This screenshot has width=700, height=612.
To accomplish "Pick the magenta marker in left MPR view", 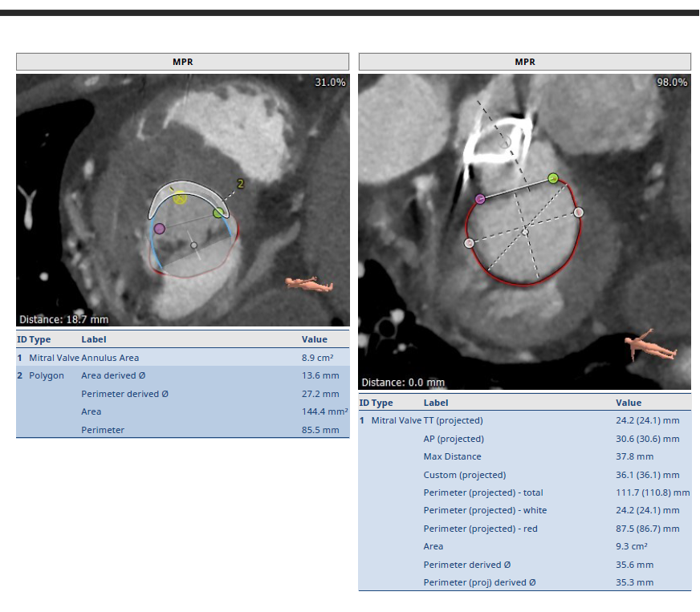I will click(159, 229).
